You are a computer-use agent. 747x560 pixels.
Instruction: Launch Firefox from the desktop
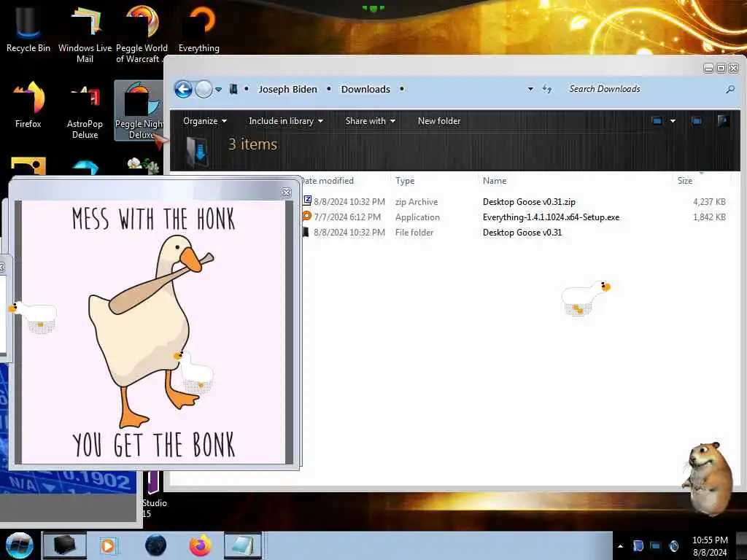coord(28,105)
